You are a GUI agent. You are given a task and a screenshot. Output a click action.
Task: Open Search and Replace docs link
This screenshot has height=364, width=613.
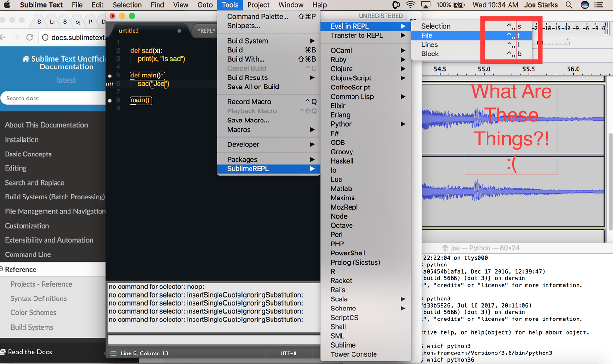click(x=34, y=183)
